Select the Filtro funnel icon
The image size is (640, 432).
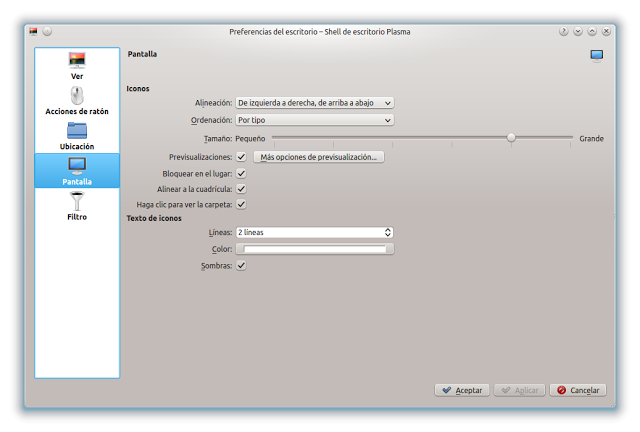77,201
